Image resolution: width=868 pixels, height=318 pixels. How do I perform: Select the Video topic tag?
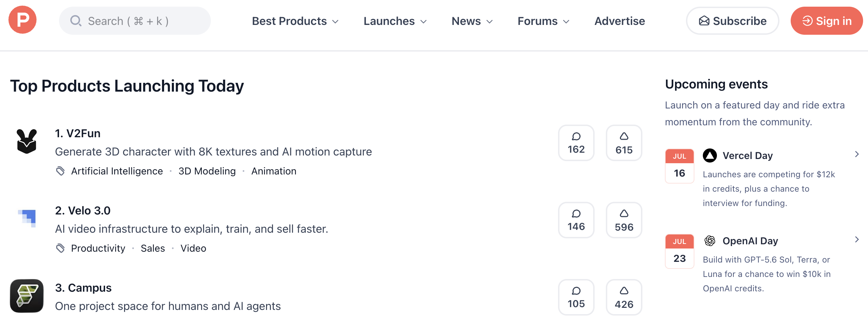pos(193,248)
